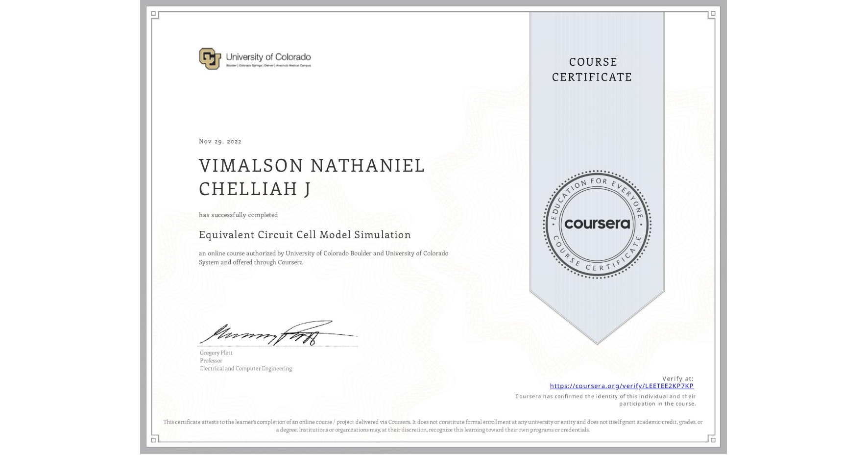The height and width of the screenshot is (455, 868).
Task: Open the coursera.org verify link
Action: click(x=622, y=386)
